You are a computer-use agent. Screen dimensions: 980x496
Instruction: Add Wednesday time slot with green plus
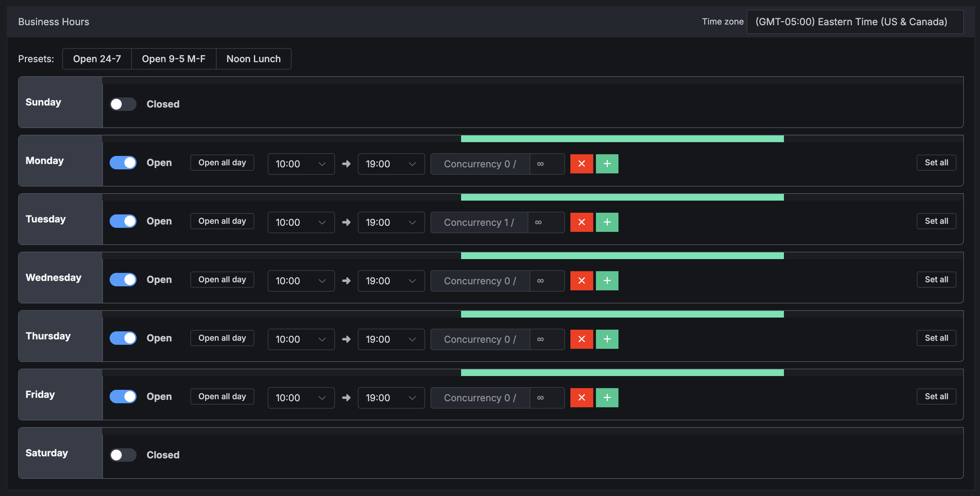(x=607, y=281)
